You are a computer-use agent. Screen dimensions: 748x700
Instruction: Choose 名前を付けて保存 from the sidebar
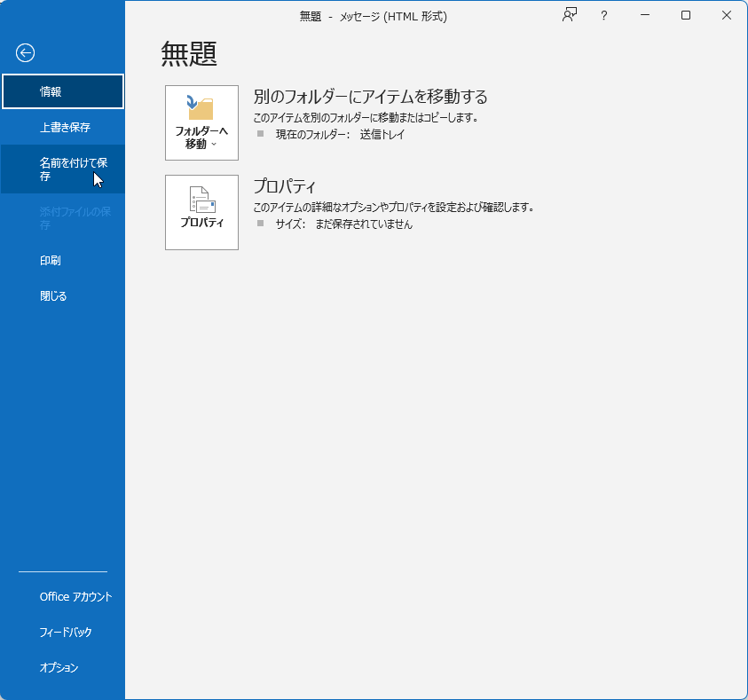[62, 169]
